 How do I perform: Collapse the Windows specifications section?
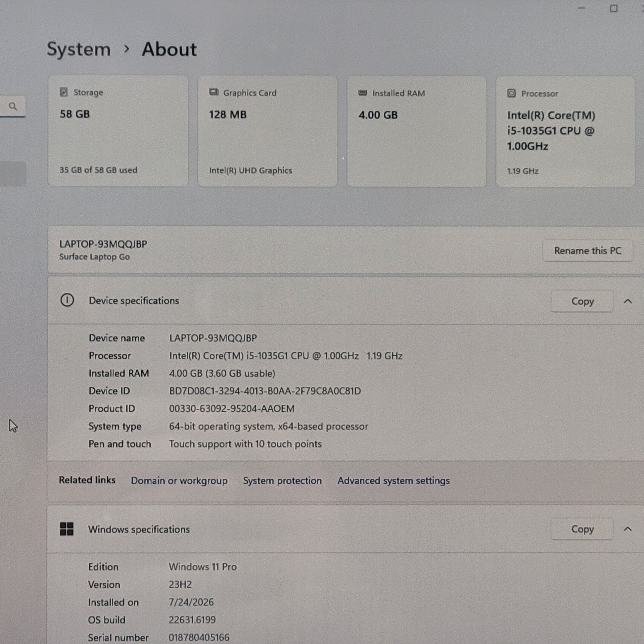click(628, 529)
